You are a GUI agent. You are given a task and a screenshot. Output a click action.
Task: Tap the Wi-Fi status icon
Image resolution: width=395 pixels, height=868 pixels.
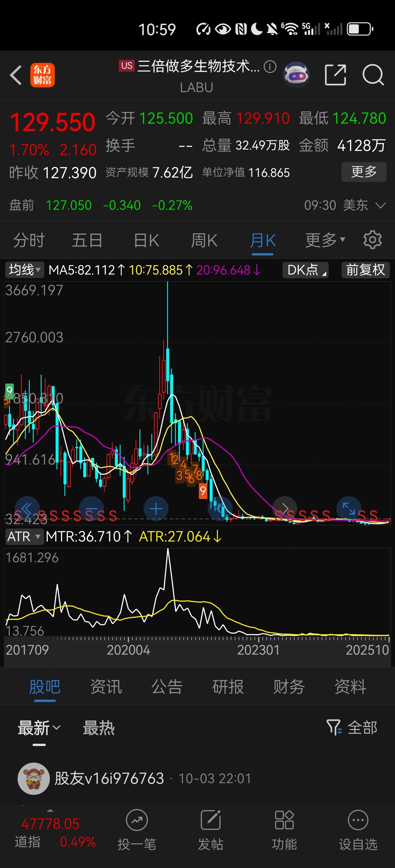pos(290,29)
